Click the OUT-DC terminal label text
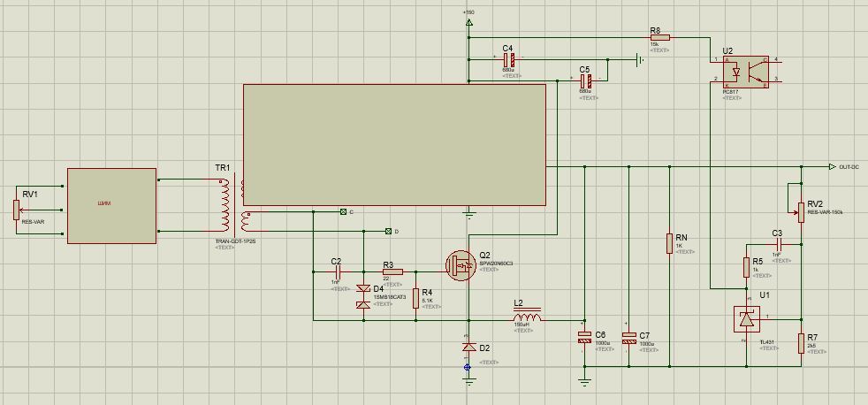868x405 pixels. click(849, 167)
